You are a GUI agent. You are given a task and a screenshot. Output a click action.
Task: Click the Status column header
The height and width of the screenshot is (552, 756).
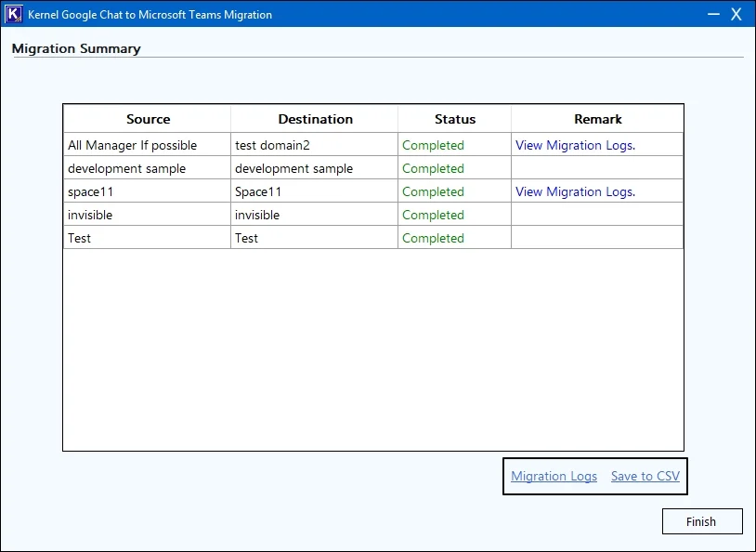pos(455,119)
